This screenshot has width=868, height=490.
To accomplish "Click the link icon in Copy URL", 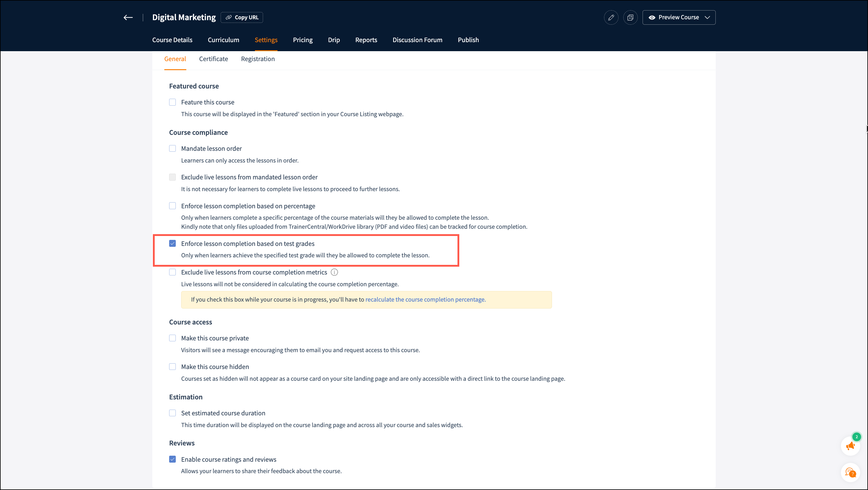I will pyautogui.click(x=228, y=17).
